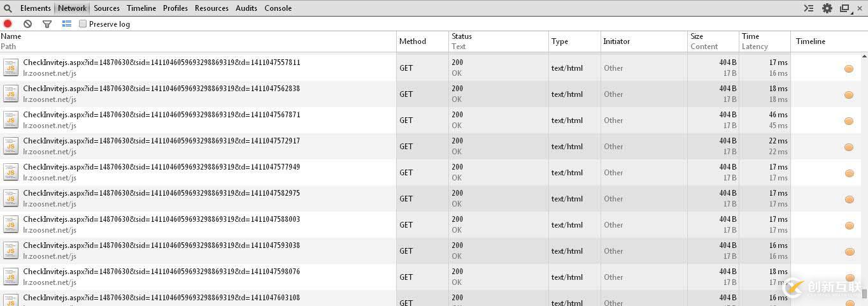The height and width of the screenshot is (306, 868).
Task: Click the search magnifier icon in DevTools
Action: tap(8, 8)
